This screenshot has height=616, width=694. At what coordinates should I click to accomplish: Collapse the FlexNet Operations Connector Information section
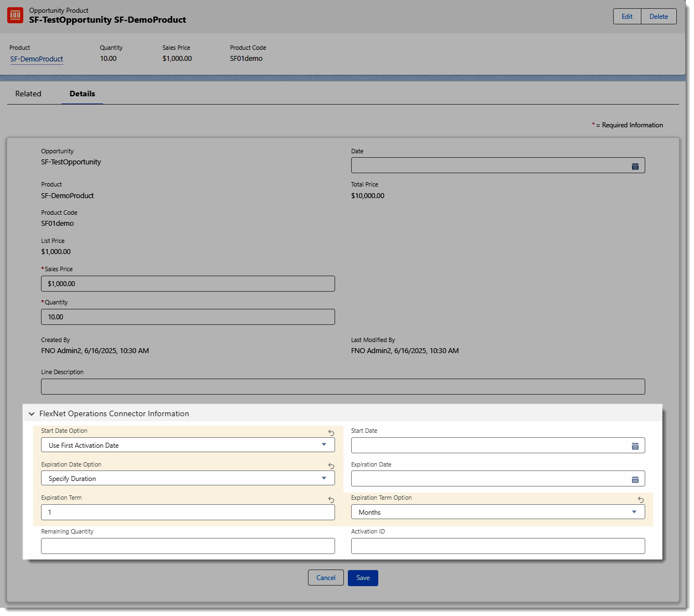(x=32, y=414)
